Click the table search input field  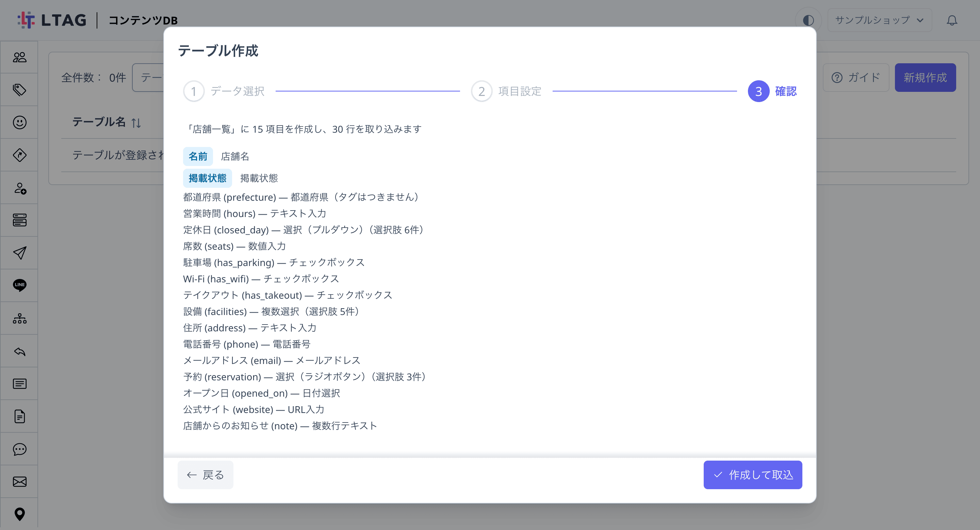tap(148, 78)
